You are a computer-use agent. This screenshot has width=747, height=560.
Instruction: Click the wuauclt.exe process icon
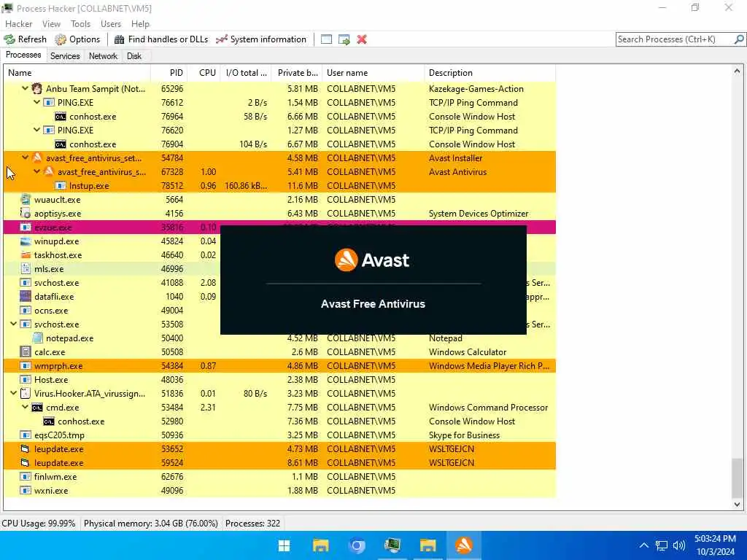click(x=26, y=200)
